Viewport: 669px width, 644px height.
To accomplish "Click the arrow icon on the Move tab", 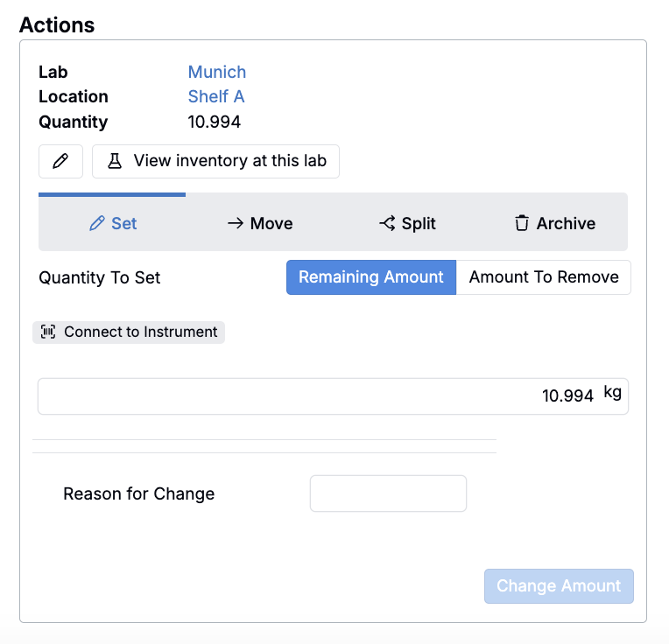I will [x=235, y=224].
